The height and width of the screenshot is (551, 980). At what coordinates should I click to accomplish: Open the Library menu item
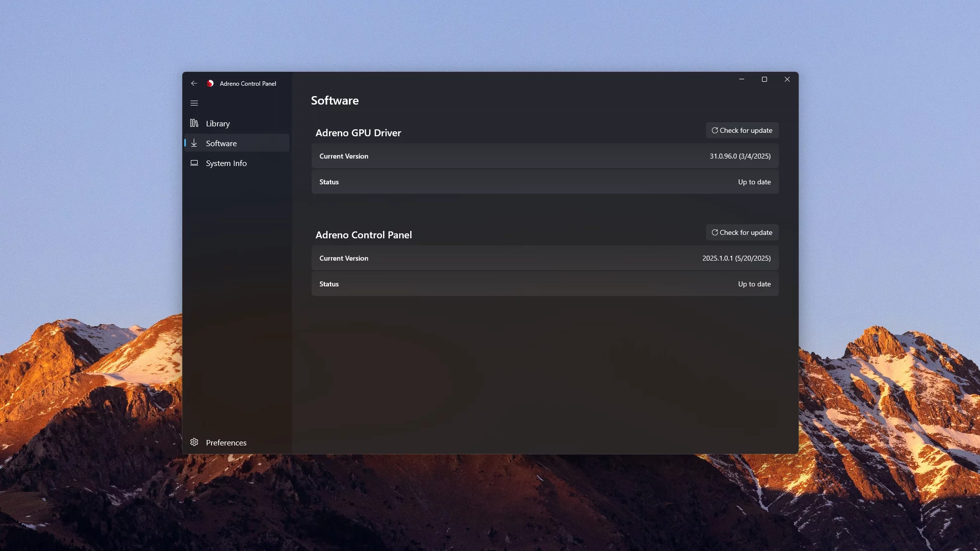[x=218, y=123]
